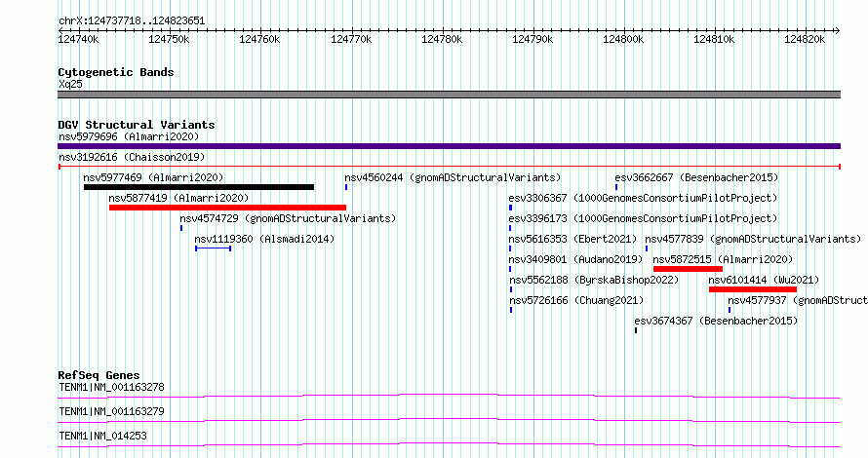Screen dimensions: 868x458
Task: Open variant nsv5726166 (Chuang2021) label
Action: [576, 300]
